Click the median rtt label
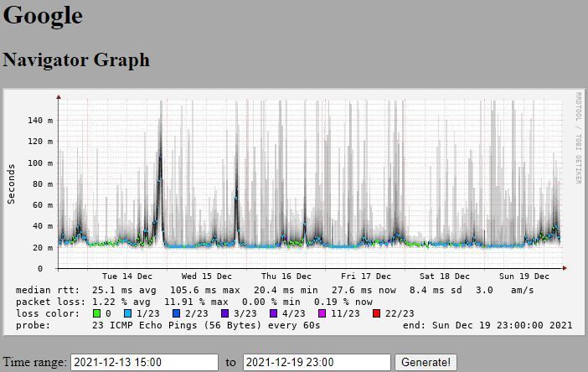Screen dimensions: 588x372 (x=48, y=290)
